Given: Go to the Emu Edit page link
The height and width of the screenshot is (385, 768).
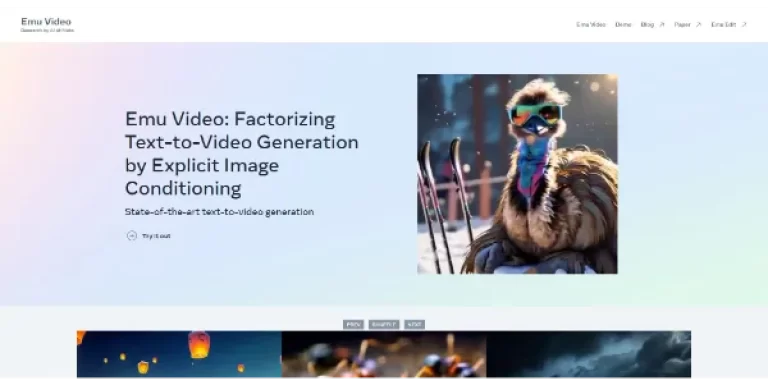Looking at the screenshot, I should (723, 24).
